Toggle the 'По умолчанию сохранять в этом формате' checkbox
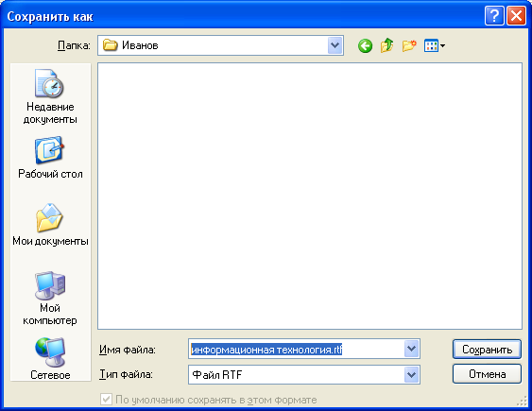532x411 pixels. click(106, 399)
